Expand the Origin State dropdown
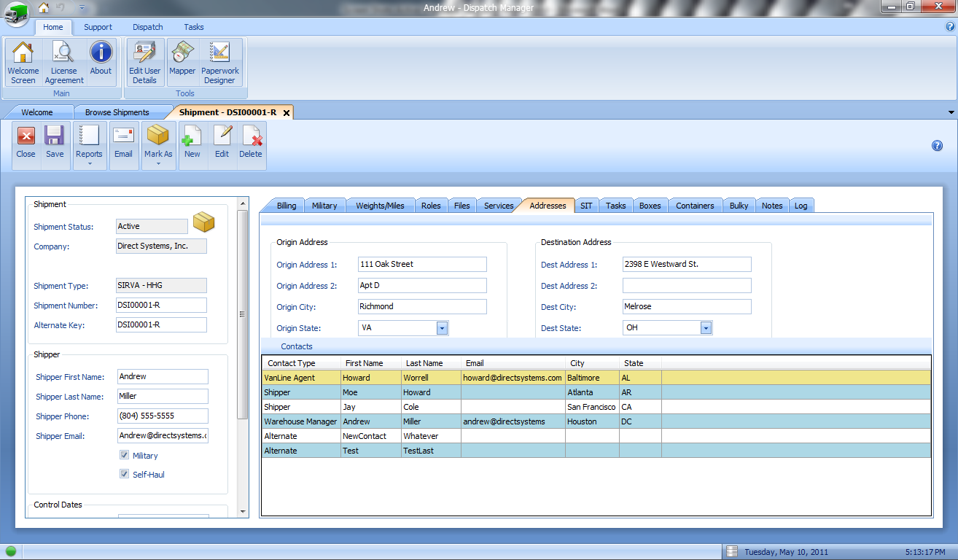This screenshot has width=958, height=560. [x=442, y=328]
